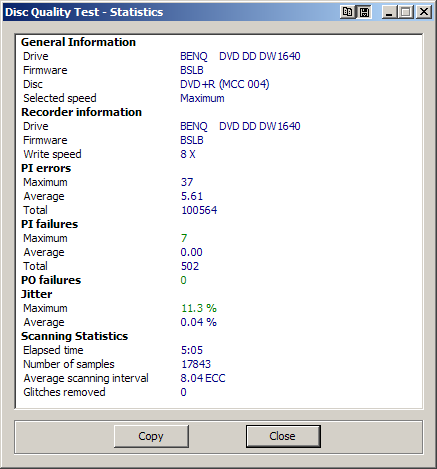Click Elapsed time value 5:05
The width and height of the screenshot is (437, 469).
click(x=192, y=350)
